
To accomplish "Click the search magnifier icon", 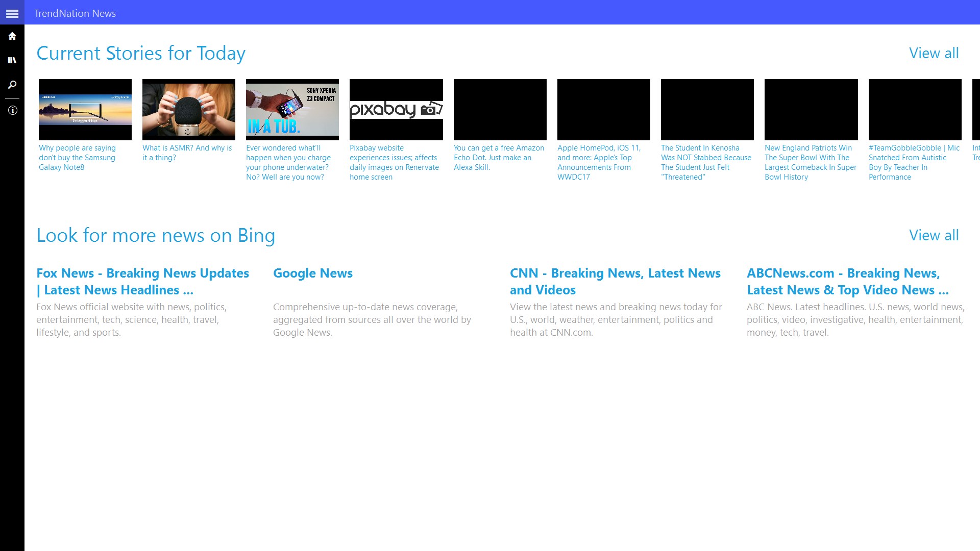I will click(x=12, y=85).
